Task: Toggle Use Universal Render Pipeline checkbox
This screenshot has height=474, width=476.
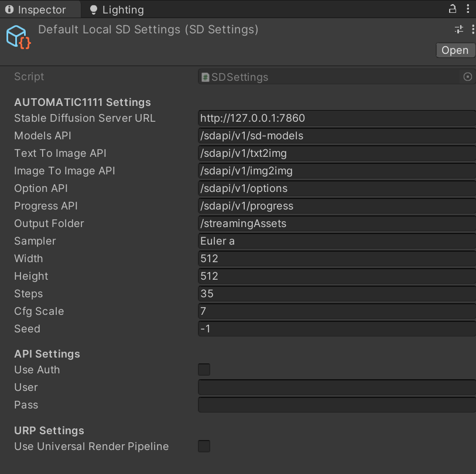Action: (204, 446)
